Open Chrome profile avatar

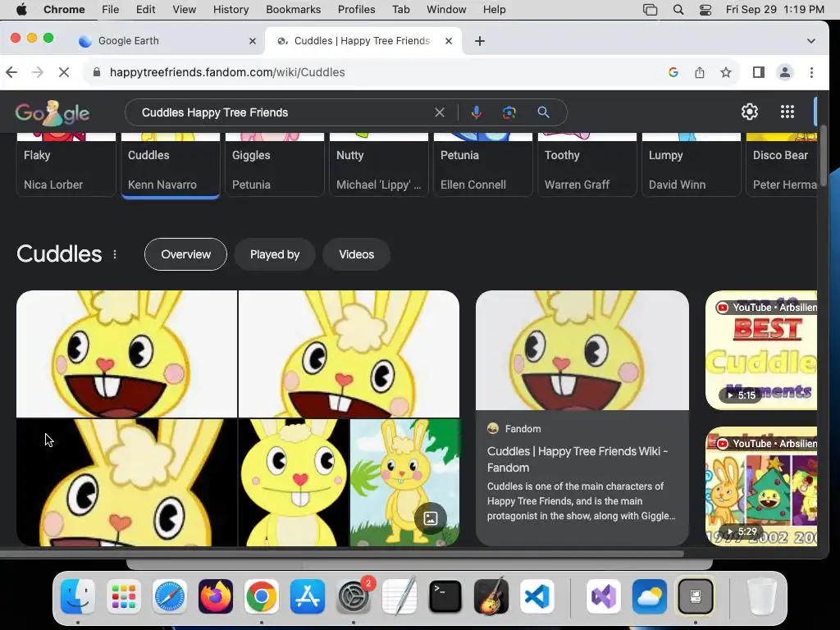pyautogui.click(x=785, y=72)
